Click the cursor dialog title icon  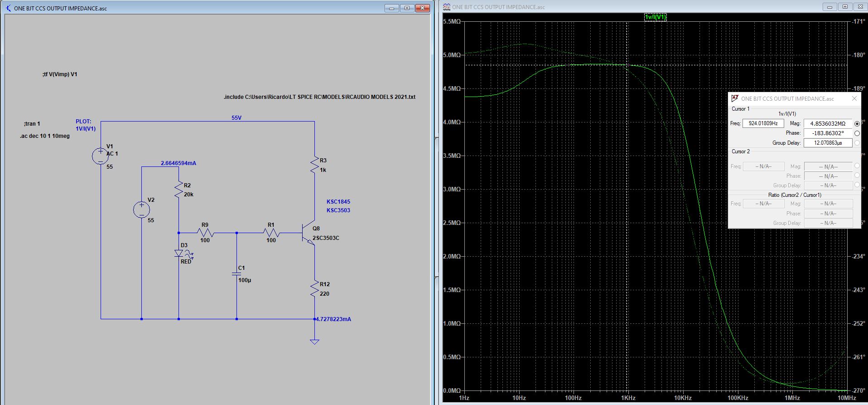click(735, 98)
